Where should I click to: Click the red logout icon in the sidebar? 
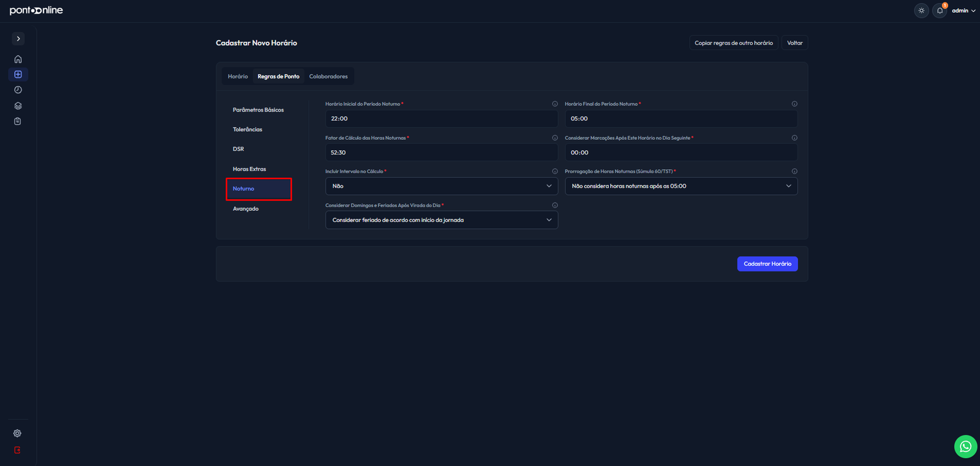(x=17, y=450)
